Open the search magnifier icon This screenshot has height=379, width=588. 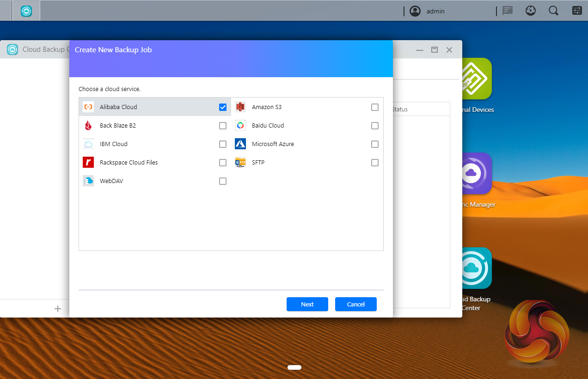point(553,11)
